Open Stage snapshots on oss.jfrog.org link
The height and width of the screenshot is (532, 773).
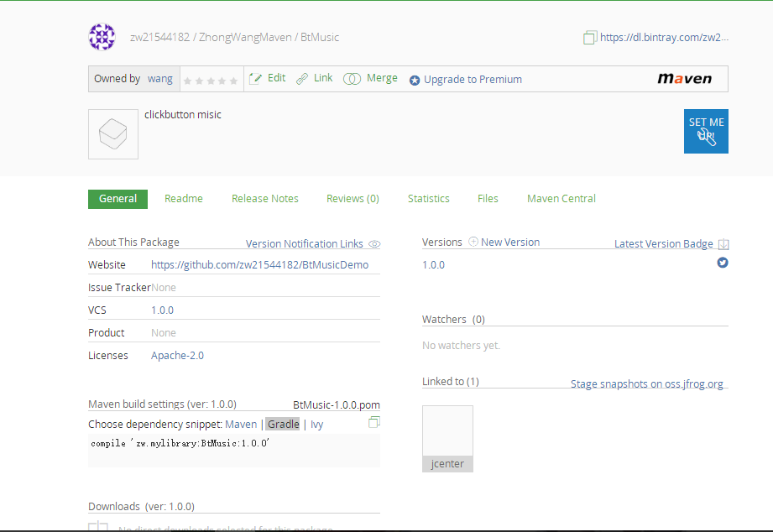pyautogui.click(x=647, y=384)
